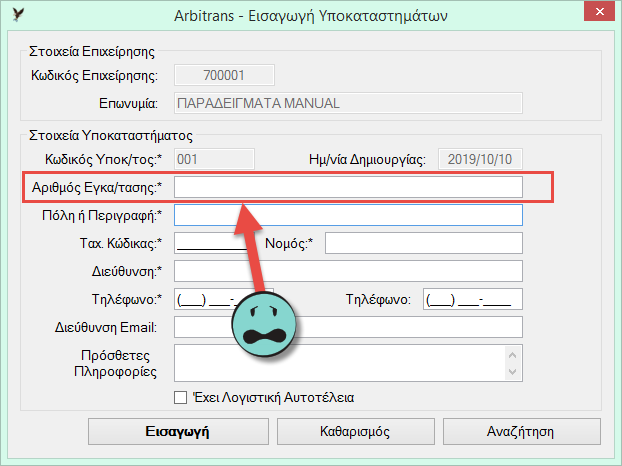The image size is (622, 466).
Task: Click the up arrow of the notes scrollbar
Action: [x=513, y=355]
